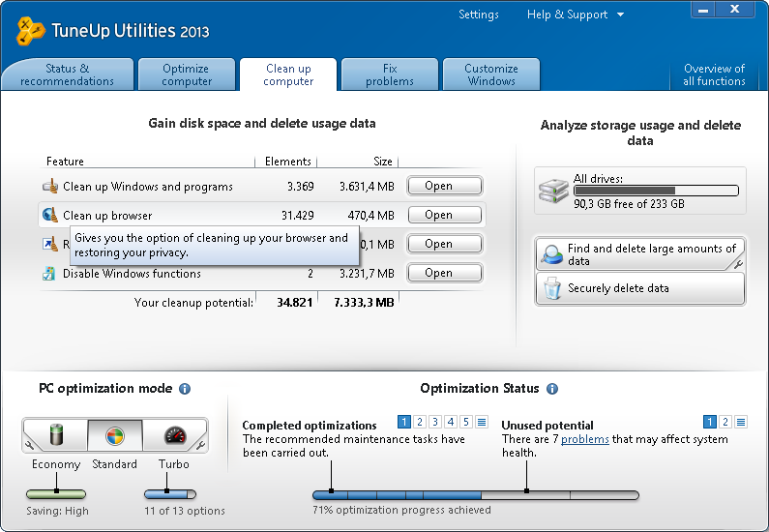Open Clean up Windows and programs

444,187
